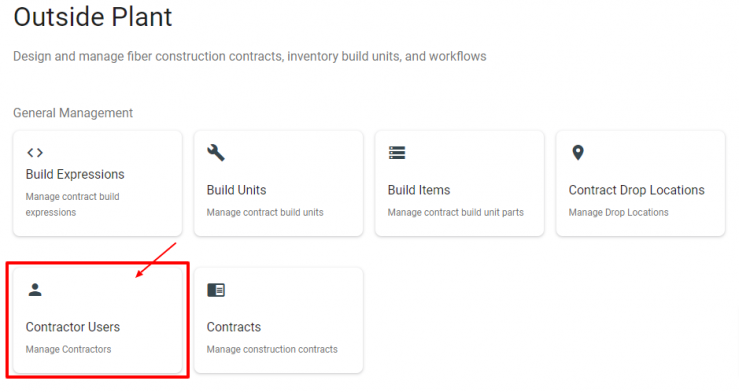Click the Contract Drop Locations pin icon

coord(578,153)
